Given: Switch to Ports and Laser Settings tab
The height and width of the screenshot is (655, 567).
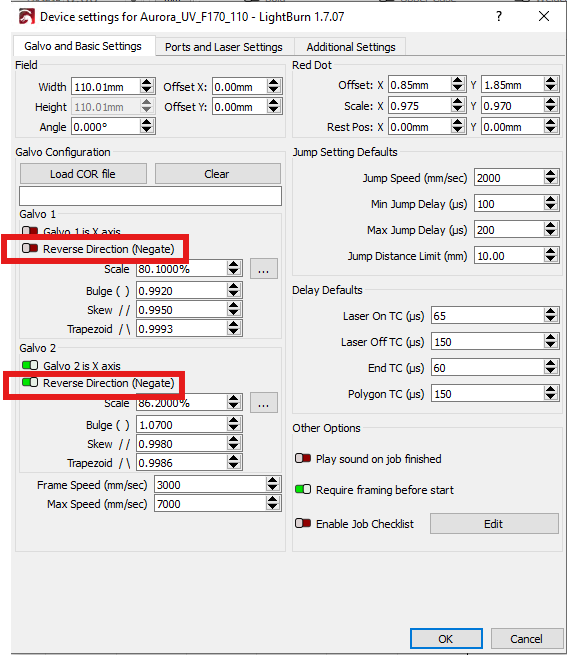Looking at the screenshot, I should click(224, 47).
